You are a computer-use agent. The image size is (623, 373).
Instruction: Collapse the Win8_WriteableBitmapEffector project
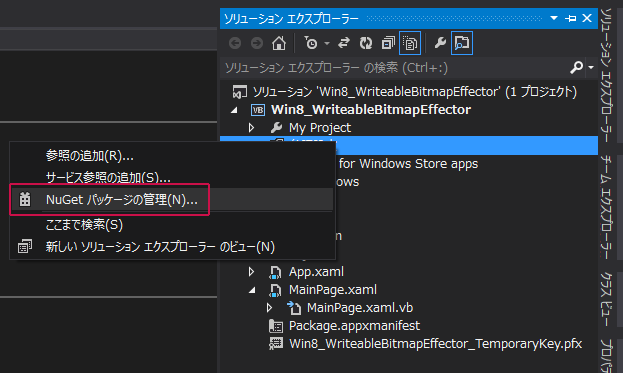point(234,110)
